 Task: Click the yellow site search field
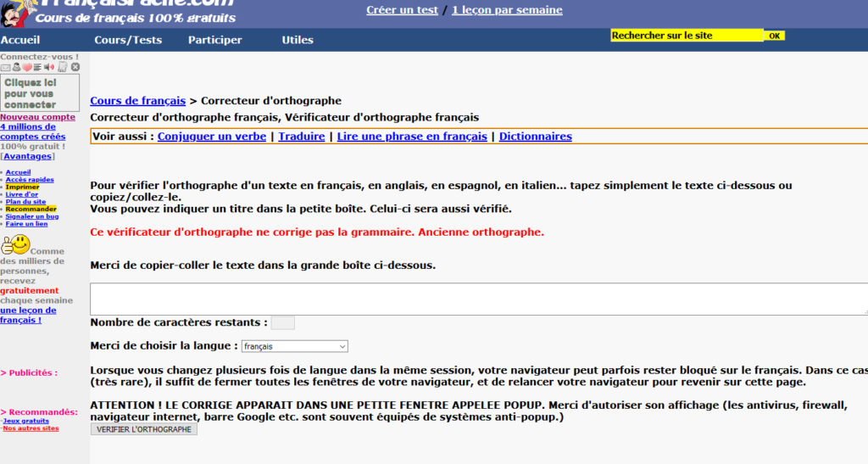coord(687,36)
